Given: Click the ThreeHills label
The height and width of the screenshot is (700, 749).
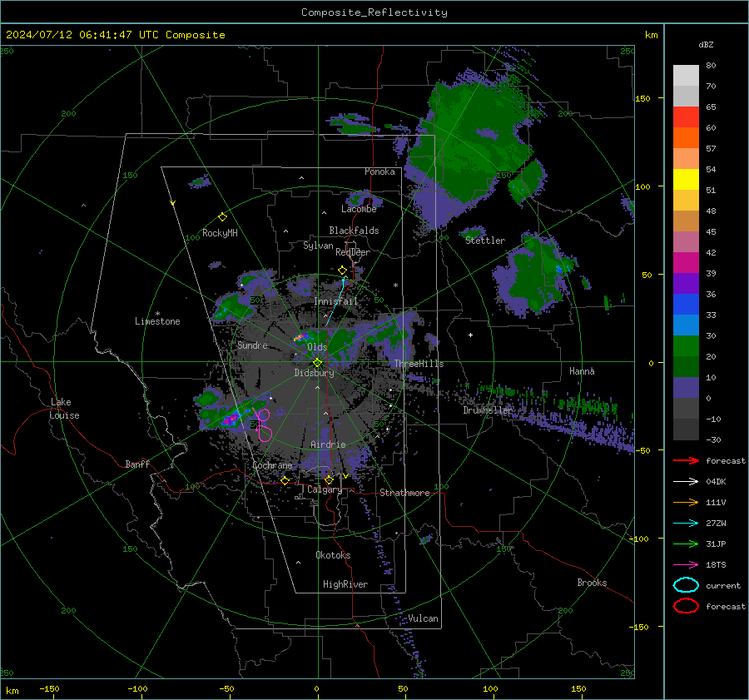Looking at the screenshot, I should coord(419,364).
